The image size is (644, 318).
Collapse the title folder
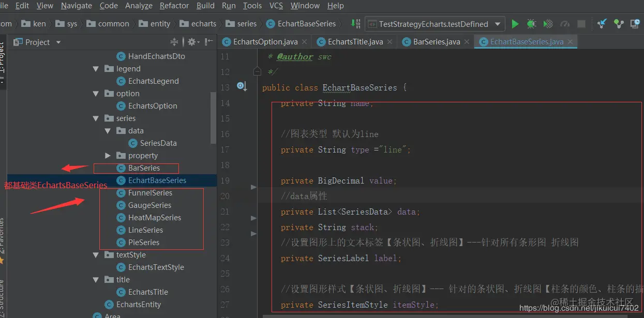(96, 280)
